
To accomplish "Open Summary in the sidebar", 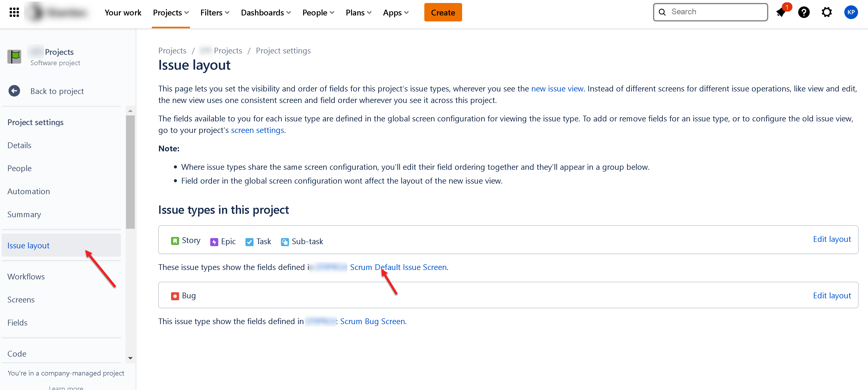I will point(24,214).
